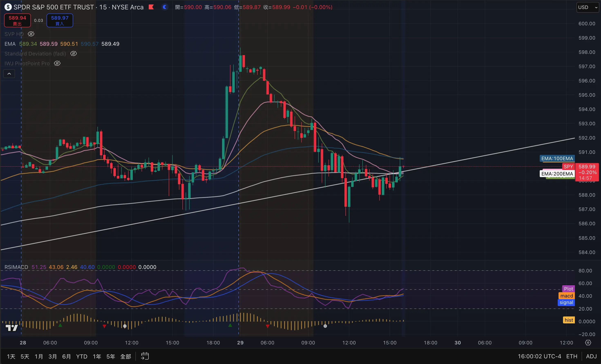Click the red down-arrow signal near 09:30
The height and width of the screenshot is (364, 601).
point(104,326)
